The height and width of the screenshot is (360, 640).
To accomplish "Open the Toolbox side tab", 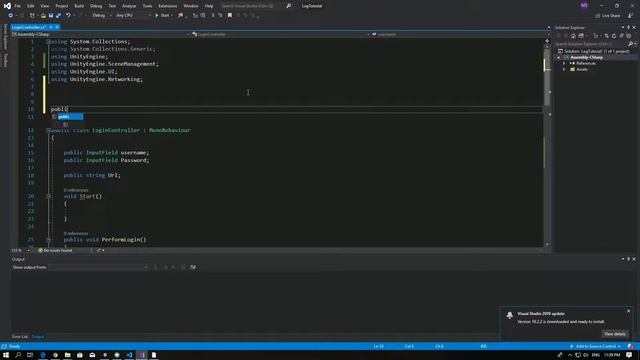I will (5, 60).
